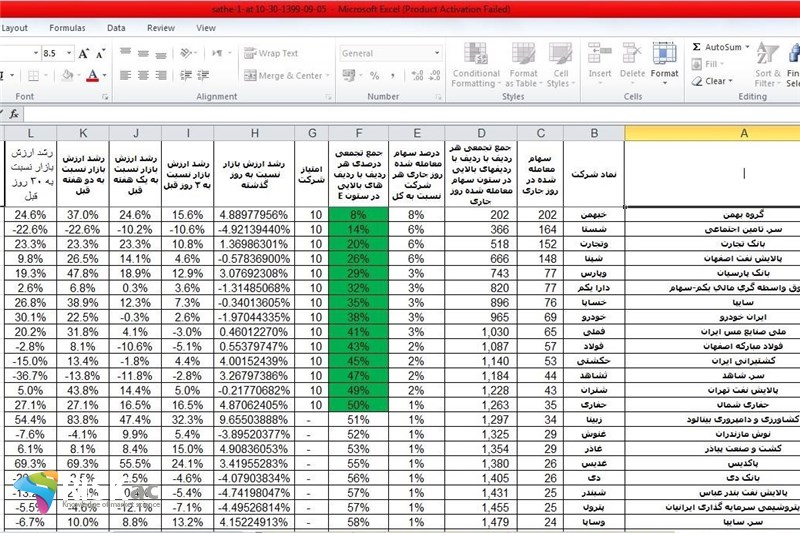The height and width of the screenshot is (533, 800).
Task: Apply red font color with the A icon
Action: (92, 75)
